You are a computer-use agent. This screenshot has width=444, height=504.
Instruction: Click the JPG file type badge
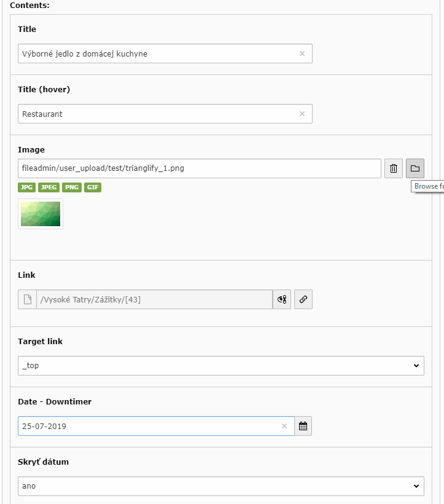(26, 187)
